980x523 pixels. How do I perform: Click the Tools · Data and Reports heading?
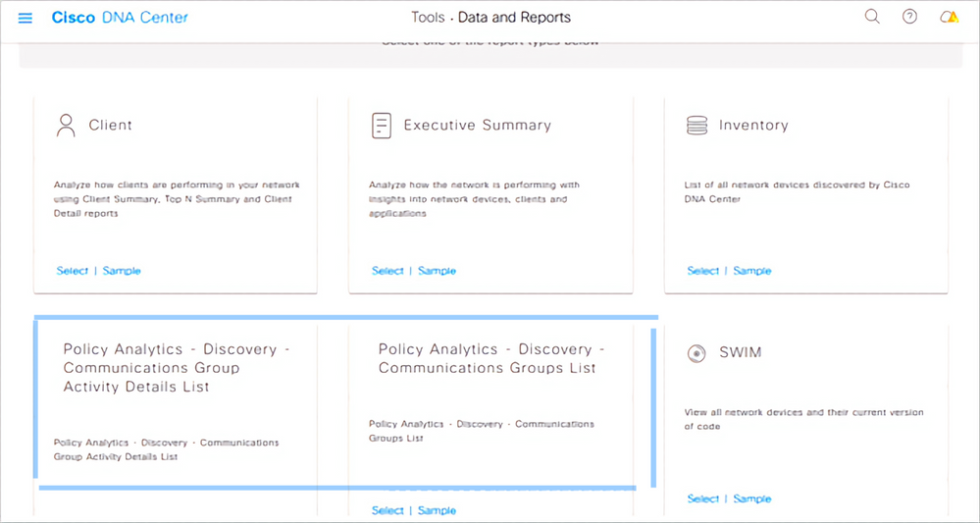490,17
